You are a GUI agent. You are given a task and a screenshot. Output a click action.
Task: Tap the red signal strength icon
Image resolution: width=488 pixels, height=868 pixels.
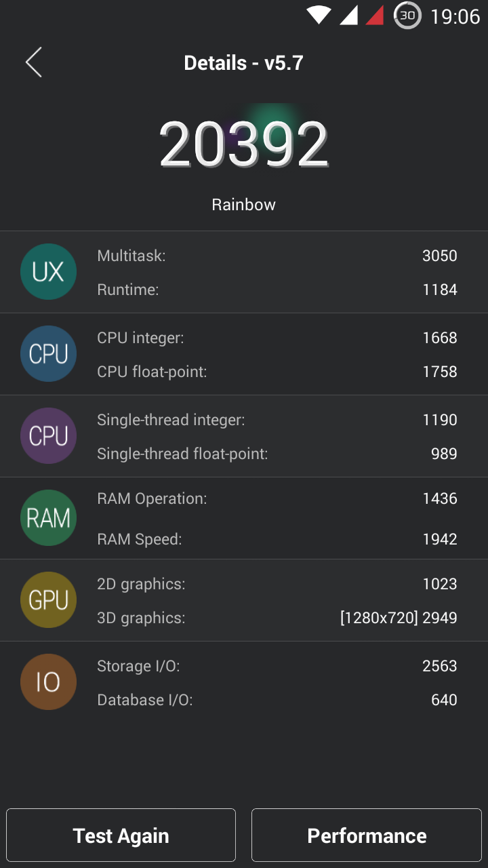pos(375,15)
